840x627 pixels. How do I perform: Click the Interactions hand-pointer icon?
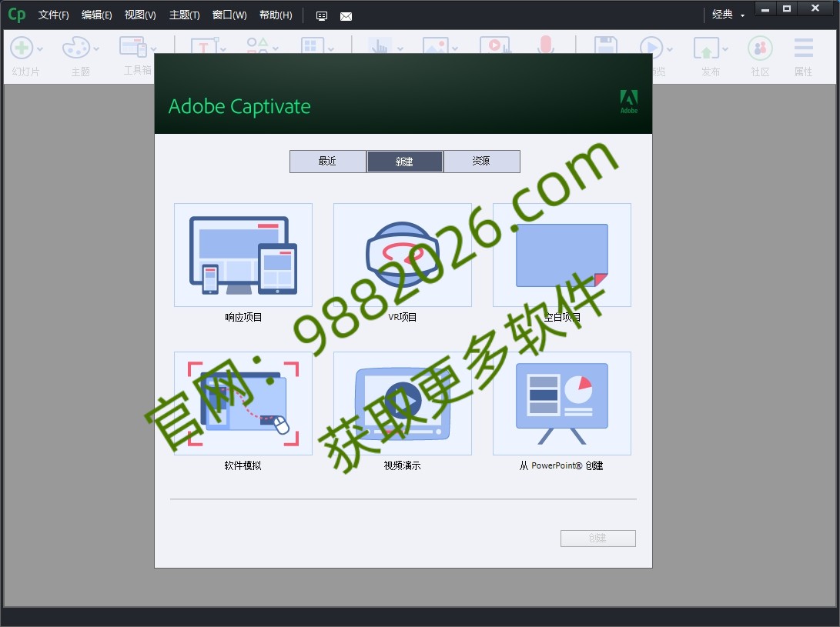coord(380,45)
